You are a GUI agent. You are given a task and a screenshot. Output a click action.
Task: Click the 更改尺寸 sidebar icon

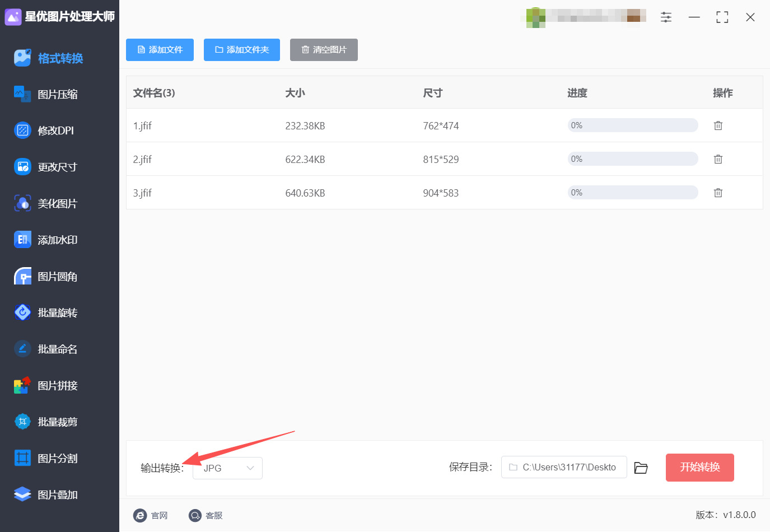click(22, 167)
